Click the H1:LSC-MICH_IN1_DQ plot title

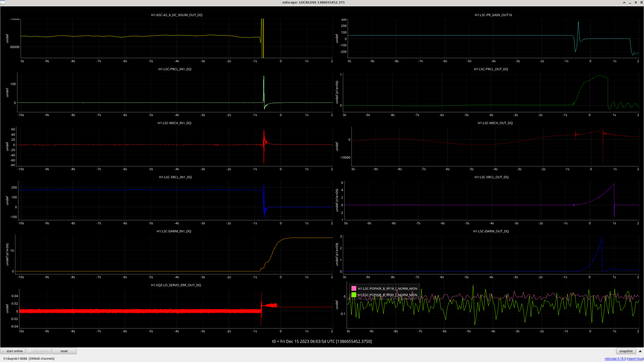click(x=174, y=123)
